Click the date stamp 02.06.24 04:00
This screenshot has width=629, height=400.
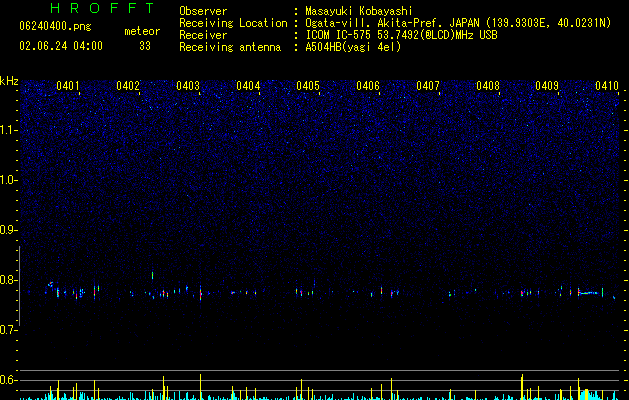click(61, 46)
